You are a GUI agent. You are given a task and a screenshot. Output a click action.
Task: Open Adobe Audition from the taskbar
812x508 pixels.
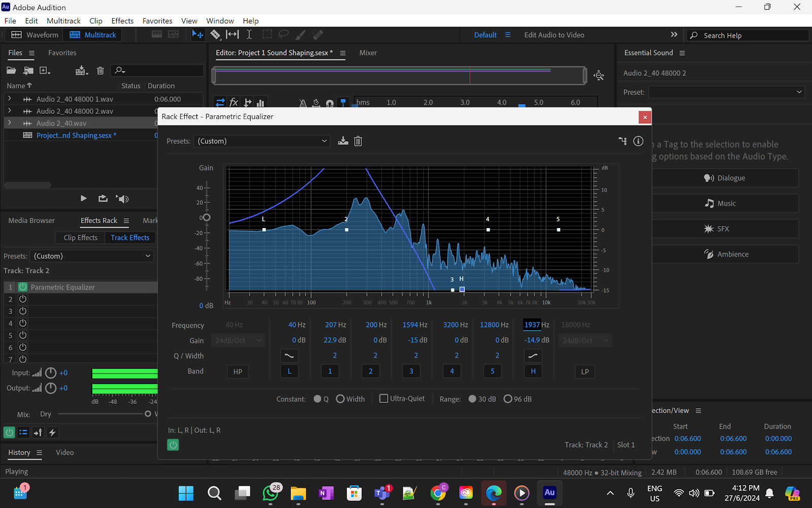[550, 493]
